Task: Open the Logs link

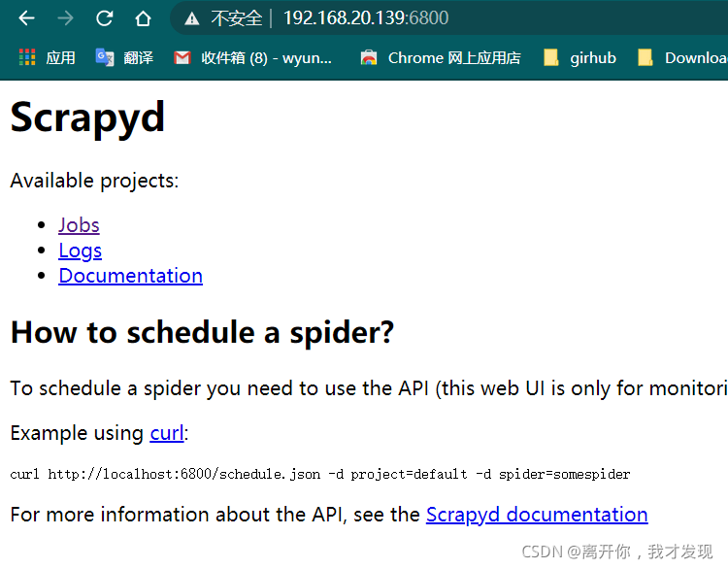Action: (80, 251)
